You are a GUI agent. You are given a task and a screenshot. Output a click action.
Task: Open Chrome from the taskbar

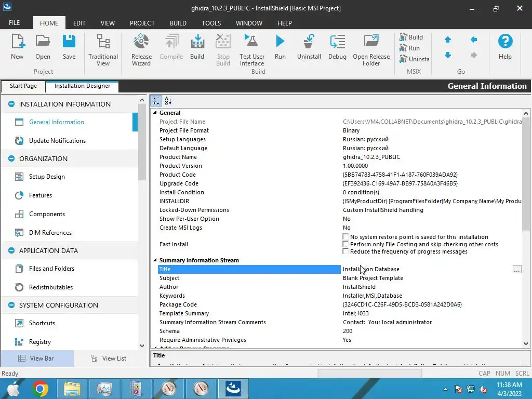(x=39, y=389)
